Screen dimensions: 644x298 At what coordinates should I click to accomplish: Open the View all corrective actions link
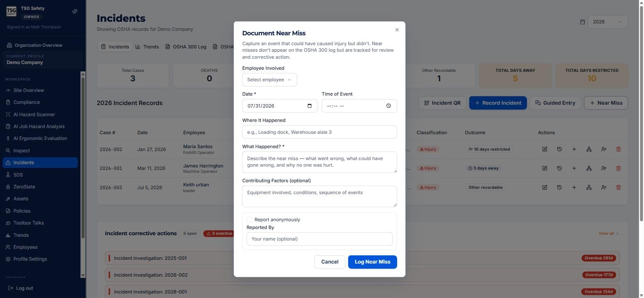pyautogui.click(x=609, y=234)
